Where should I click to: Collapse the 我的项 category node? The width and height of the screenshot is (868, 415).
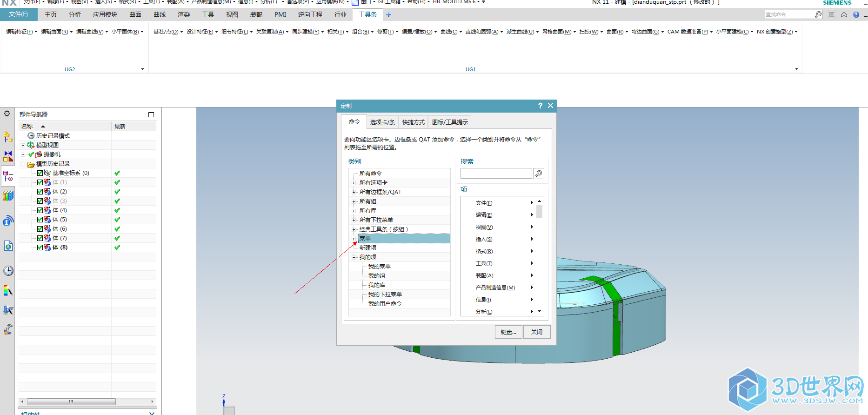coord(354,257)
